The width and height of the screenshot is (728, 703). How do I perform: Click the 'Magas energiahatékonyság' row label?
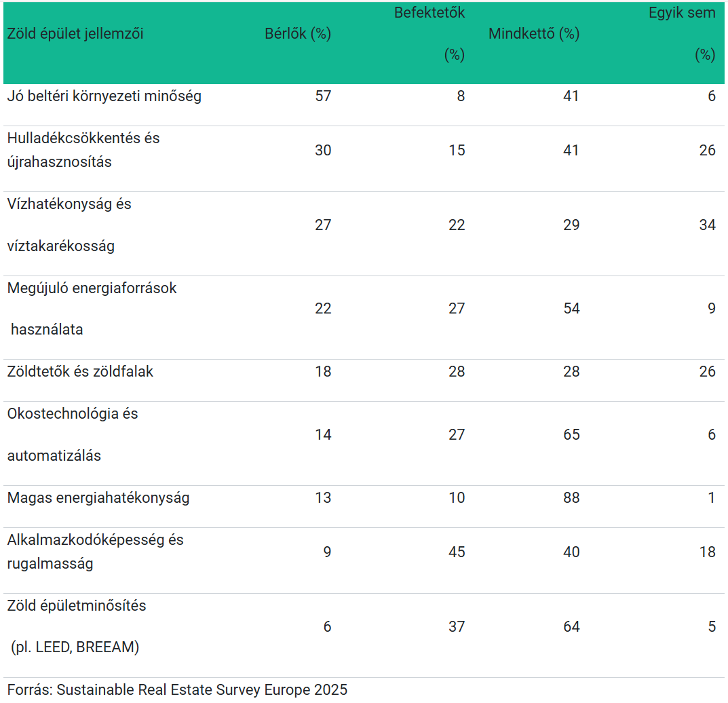[98, 498]
